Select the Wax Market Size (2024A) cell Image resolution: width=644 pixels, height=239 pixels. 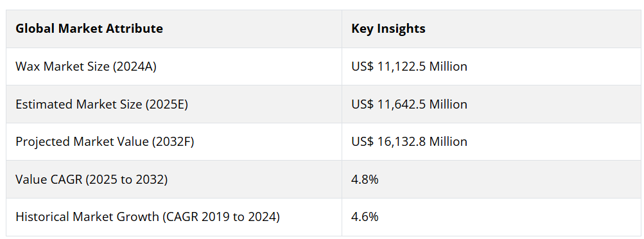pos(174,67)
